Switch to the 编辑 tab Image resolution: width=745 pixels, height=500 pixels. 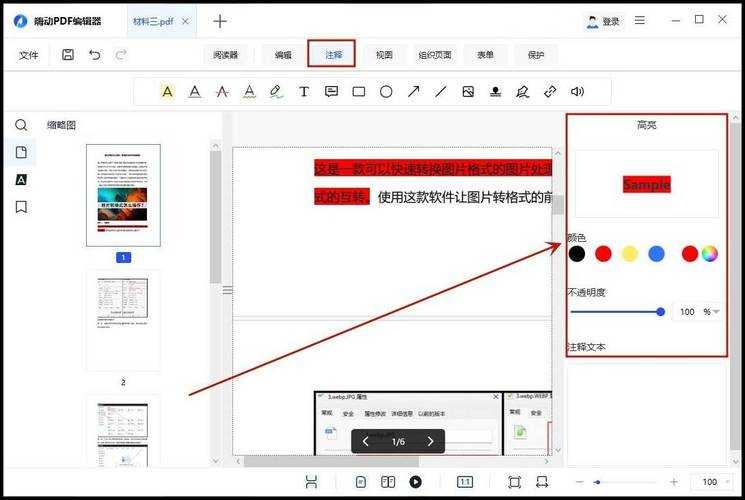pyautogui.click(x=284, y=55)
